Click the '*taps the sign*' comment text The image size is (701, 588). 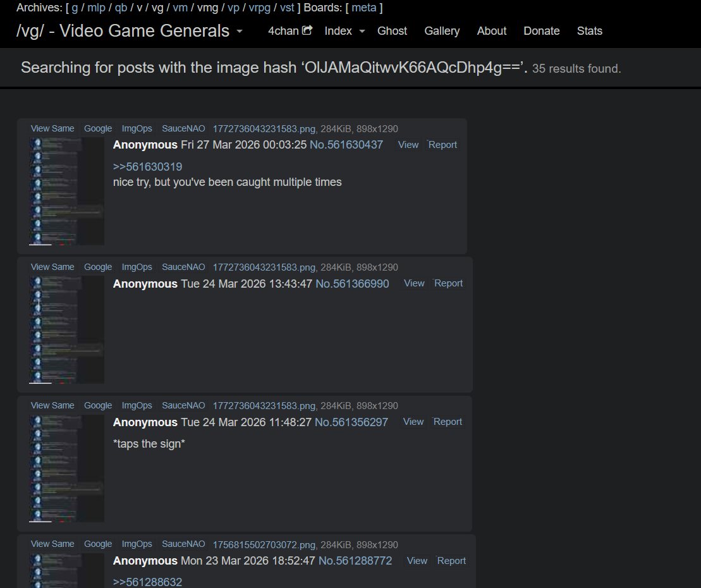click(149, 444)
